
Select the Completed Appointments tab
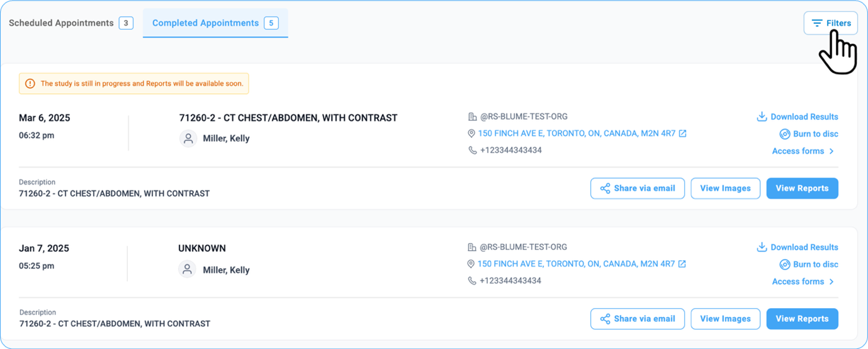pyautogui.click(x=215, y=23)
